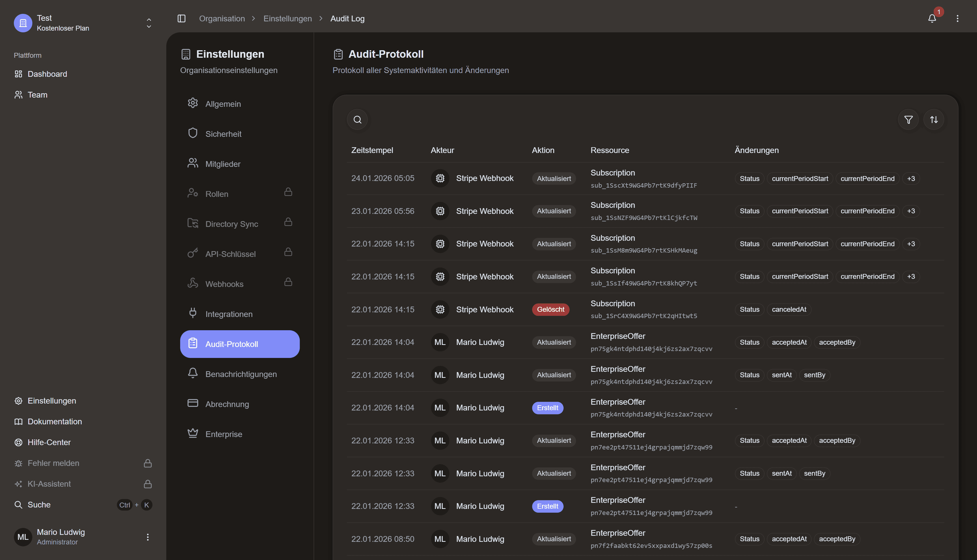Viewport: 977px width, 560px height.
Task: Open the filter icon in the audit log
Action: 908,119
